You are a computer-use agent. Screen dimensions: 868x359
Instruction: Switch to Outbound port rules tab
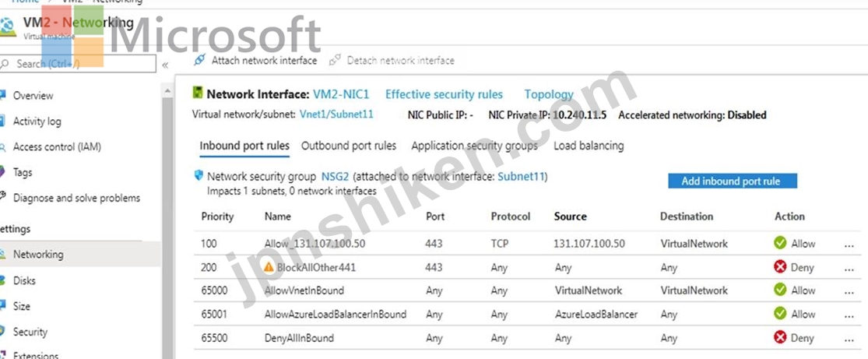coord(349,146)
